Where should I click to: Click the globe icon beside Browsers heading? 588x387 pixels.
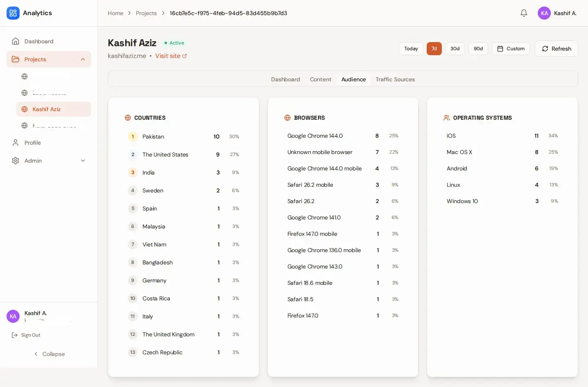click(x=287, y=118)
